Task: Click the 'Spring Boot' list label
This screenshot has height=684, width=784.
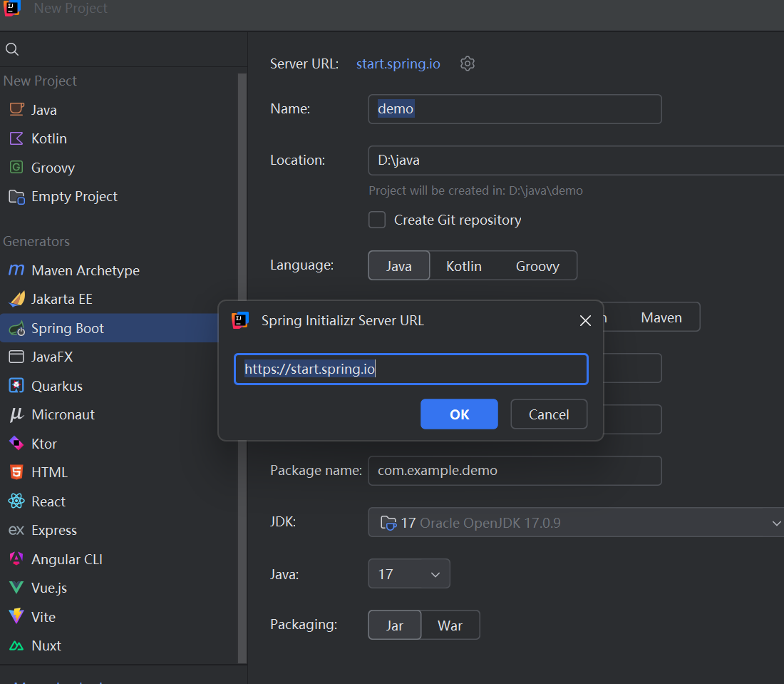Action: [68, 328]
